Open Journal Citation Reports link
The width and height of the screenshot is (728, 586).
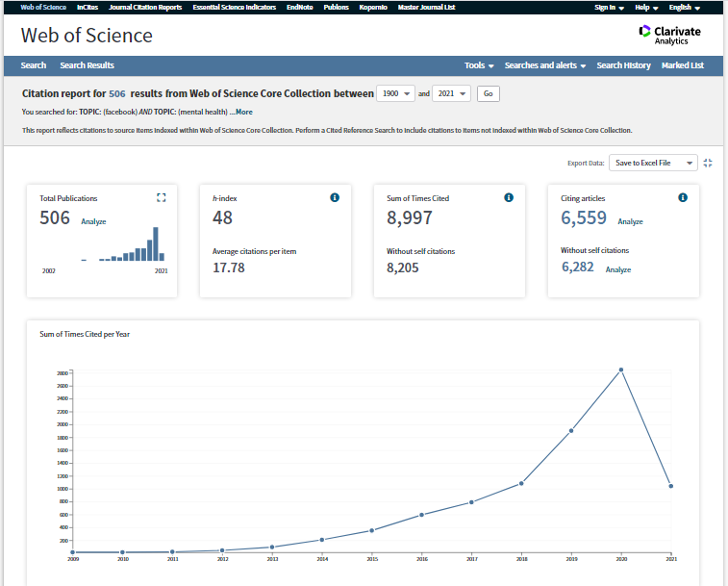pos(145,8)
